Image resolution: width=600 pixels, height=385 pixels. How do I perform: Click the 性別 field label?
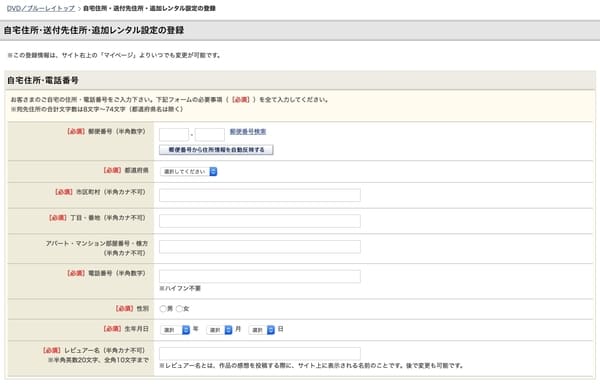(143, 308)
